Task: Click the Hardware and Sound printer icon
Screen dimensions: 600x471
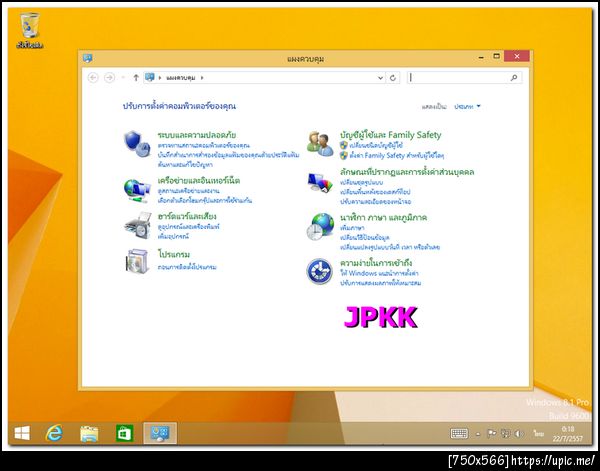Action: [x=137, y=225]
